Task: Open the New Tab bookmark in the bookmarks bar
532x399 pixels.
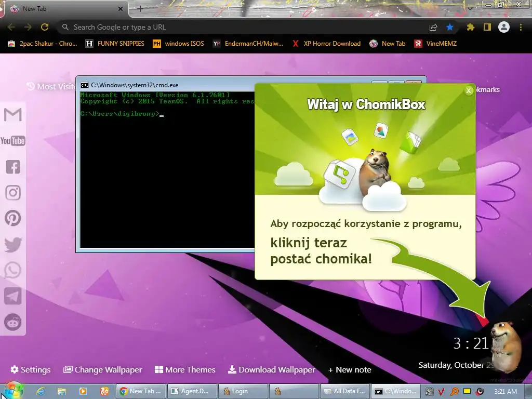Action: pyautogui.click(x=388, y=44)
